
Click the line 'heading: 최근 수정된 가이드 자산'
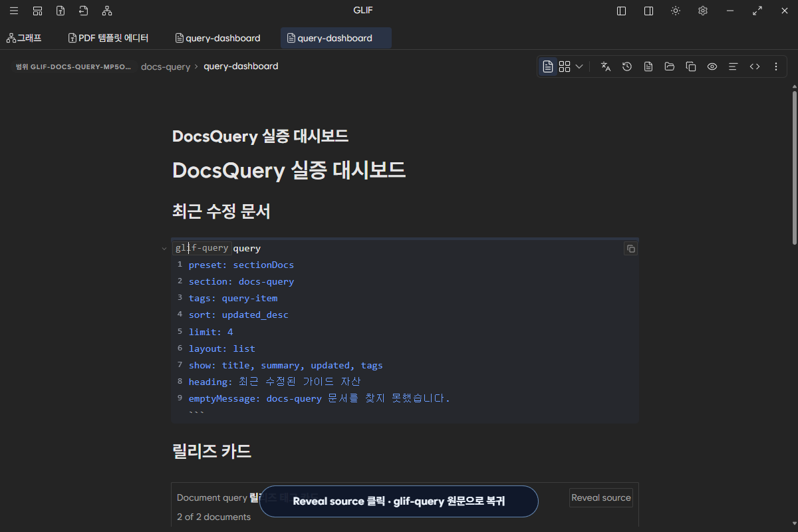pos(275,382)
